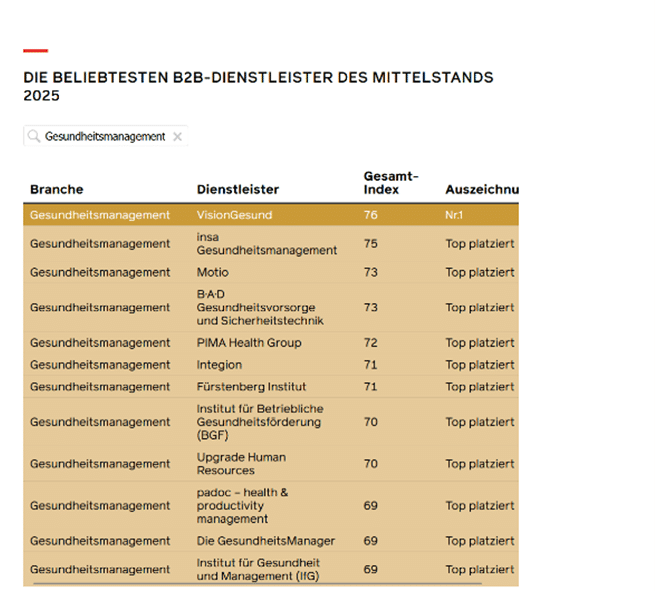Screen dimensions: 655x591
Task: Click the index value 76 for VisionGesund
Action: pos(371,215)
